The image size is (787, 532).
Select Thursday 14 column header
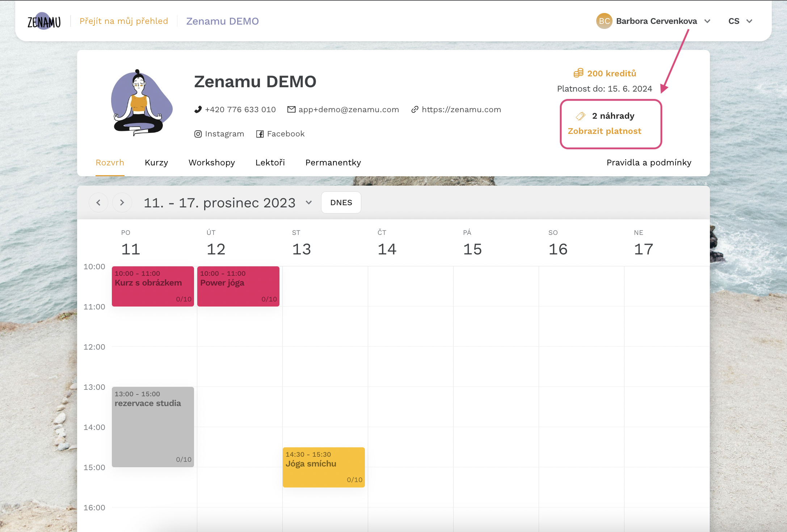pos(387,243)
